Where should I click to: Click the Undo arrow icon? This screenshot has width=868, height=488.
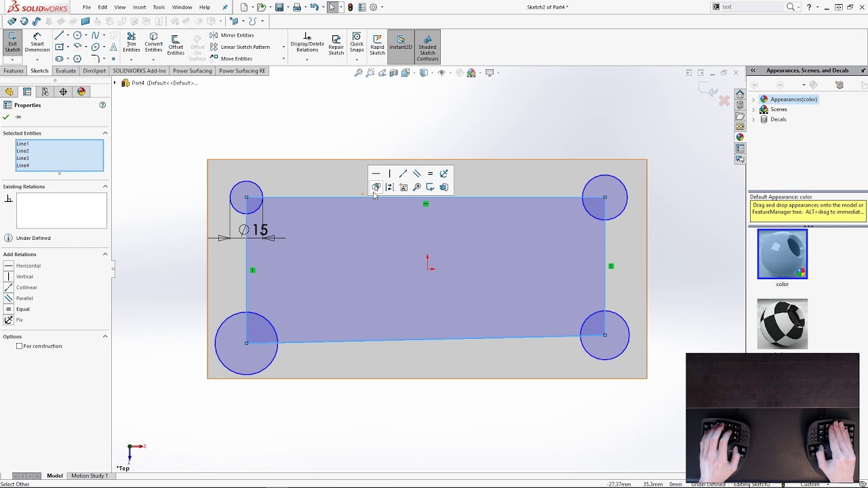314,7
